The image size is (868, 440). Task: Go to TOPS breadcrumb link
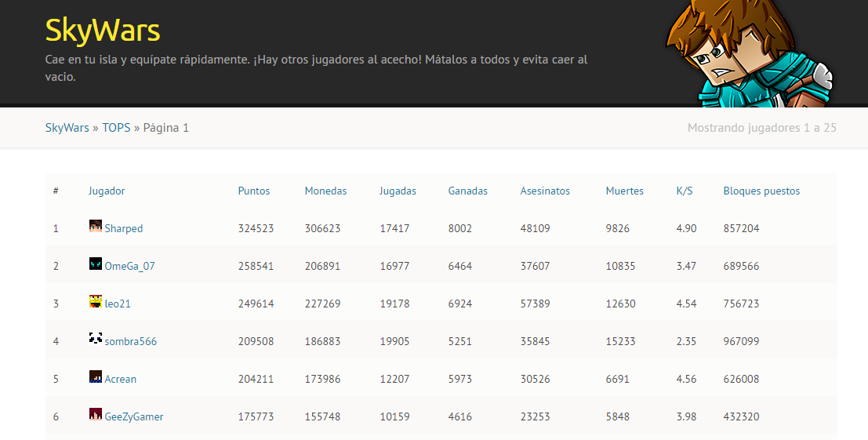pyautogui.click(x=116, y=128)
